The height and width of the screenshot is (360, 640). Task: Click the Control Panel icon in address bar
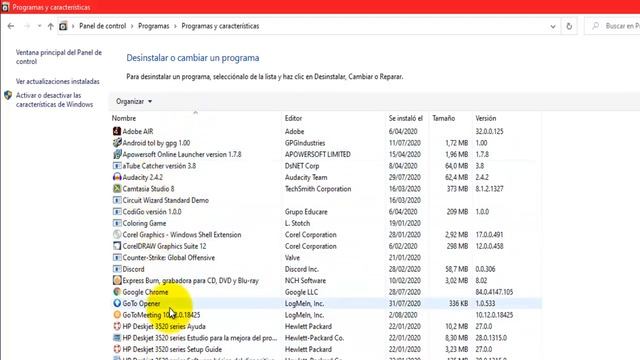[63, 26]
